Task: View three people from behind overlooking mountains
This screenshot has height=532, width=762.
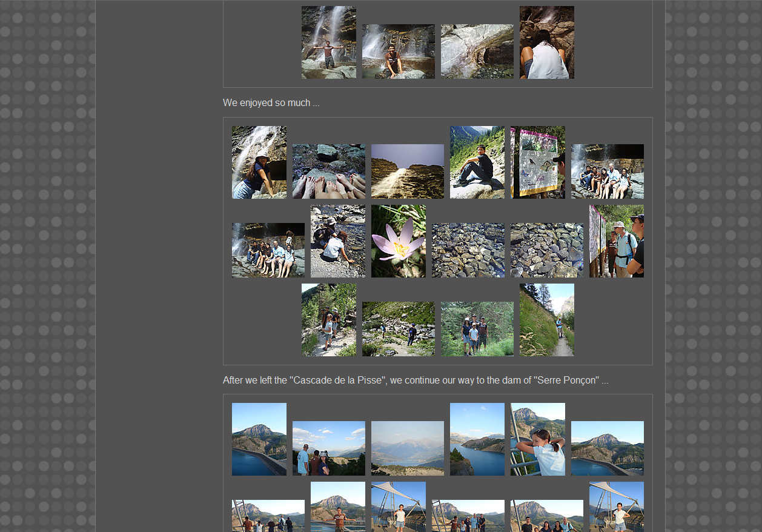Action: click(328, 448)
